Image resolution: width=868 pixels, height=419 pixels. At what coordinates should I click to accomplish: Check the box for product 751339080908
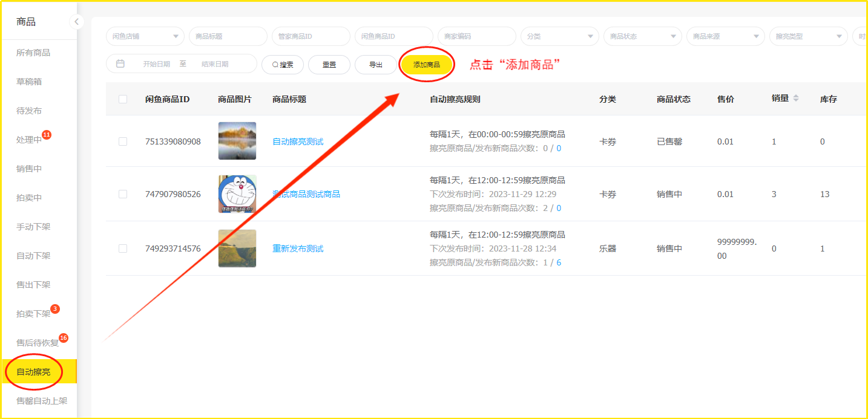(123, 141)
